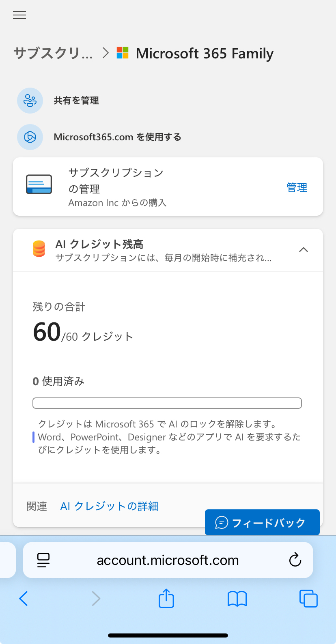This screenshot has width=336, height=644.
Task: Open Safari page settings icon
Action: tap(43, 560)
